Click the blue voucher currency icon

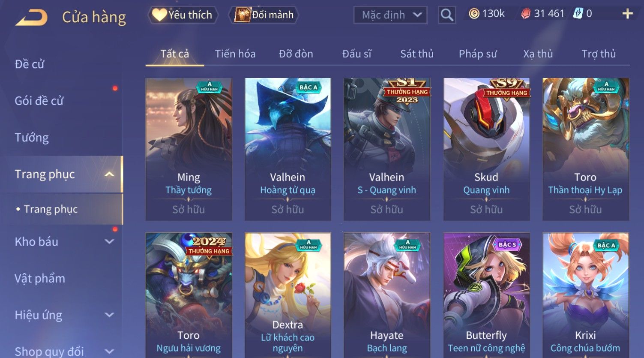pyautogui.click(x=578, y=14)
